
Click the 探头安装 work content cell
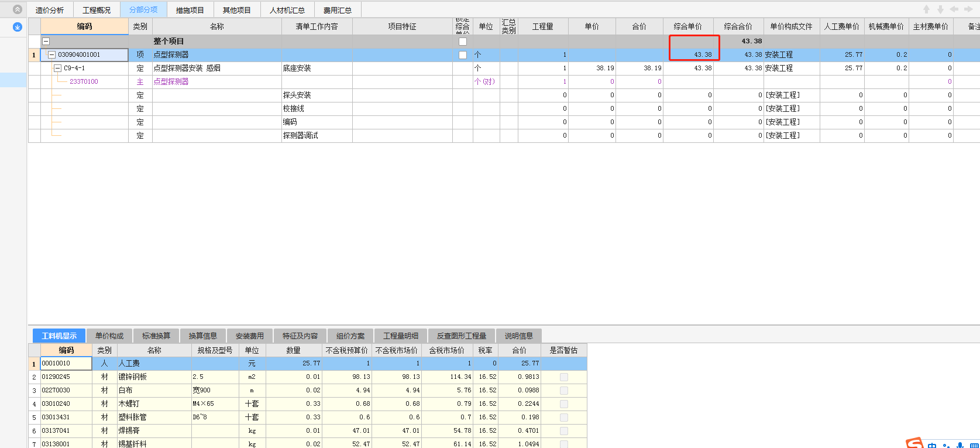[317, 95]
